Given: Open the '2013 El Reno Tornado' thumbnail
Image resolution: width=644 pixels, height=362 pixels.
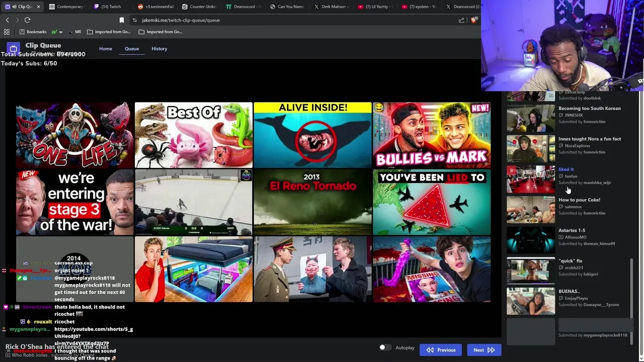Looking at the screenshot, I should pos(312,202).
